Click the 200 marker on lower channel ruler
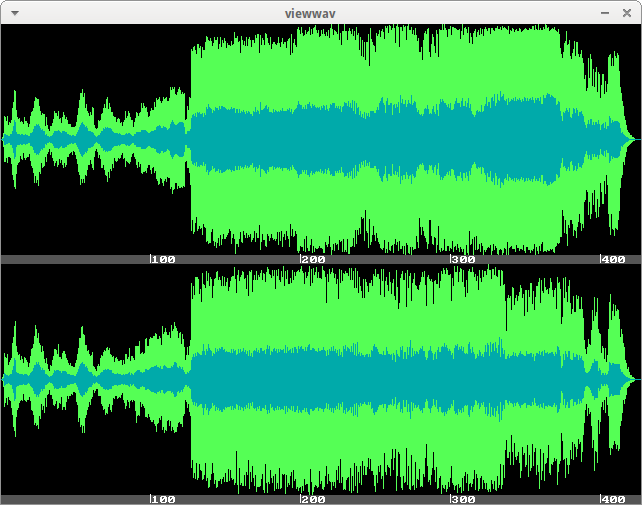The width and height of the screenshot is (642, 505). tap(313, 499)
